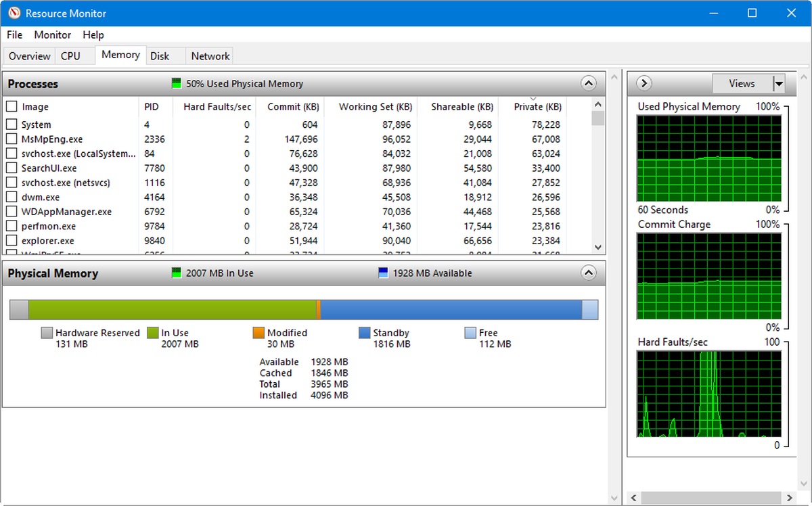The height and width of the screenshot is (506, 812).
Task: Click the Free light-blue legend swatch
Action: (x=470, y=333)
